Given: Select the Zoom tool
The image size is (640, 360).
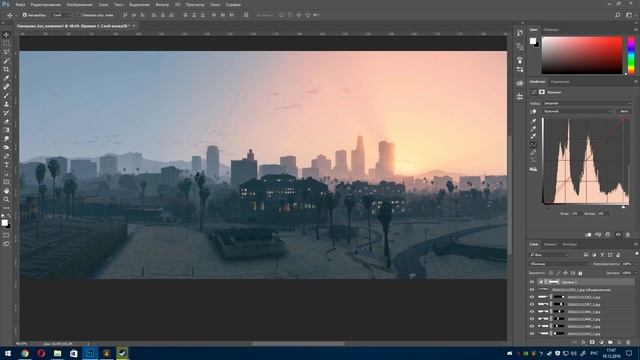Looking at the screenshot, I should (6, 200).
